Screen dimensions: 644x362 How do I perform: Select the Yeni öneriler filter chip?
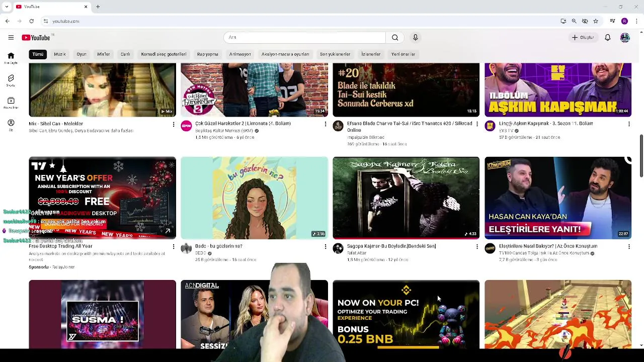click(x=404, y=54)
